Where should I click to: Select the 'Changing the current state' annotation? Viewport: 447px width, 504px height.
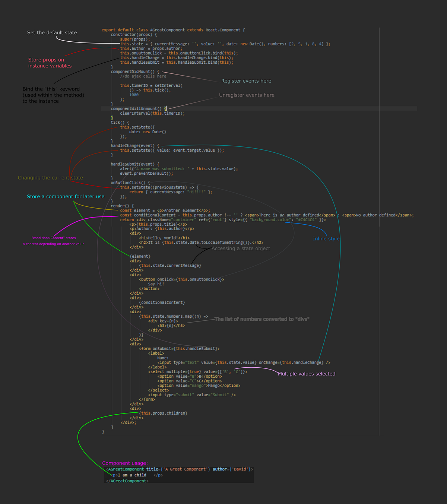click(x=50, y=178)
